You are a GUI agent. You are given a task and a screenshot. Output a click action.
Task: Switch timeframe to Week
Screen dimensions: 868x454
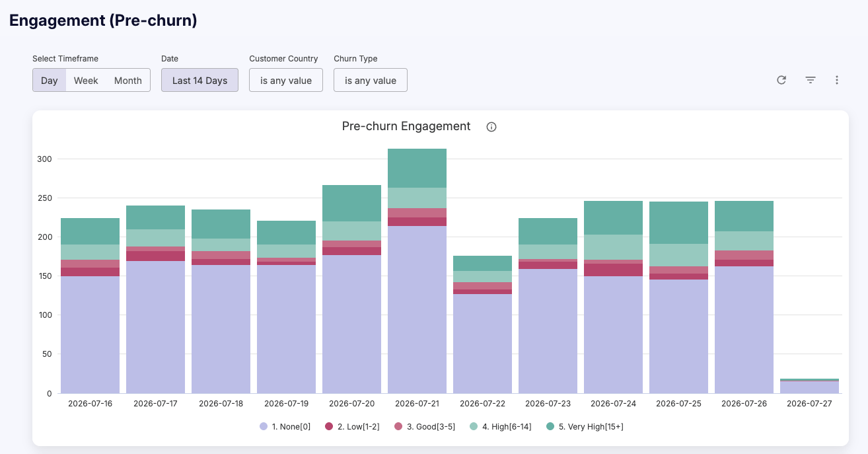pos(86,80)
